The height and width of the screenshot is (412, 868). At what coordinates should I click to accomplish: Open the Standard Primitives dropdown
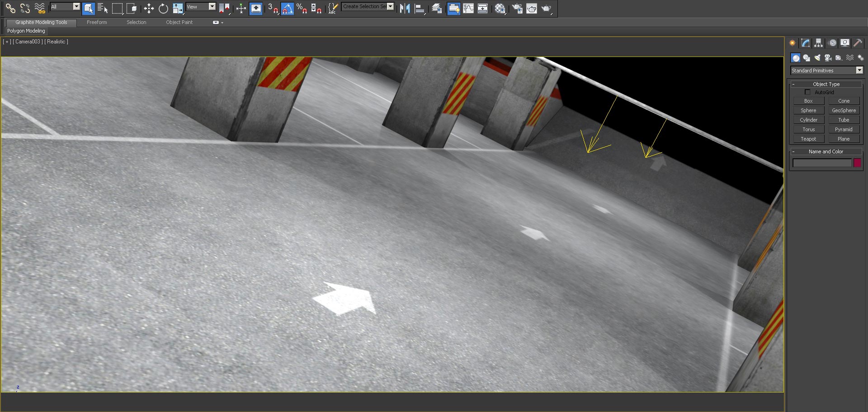859,71
